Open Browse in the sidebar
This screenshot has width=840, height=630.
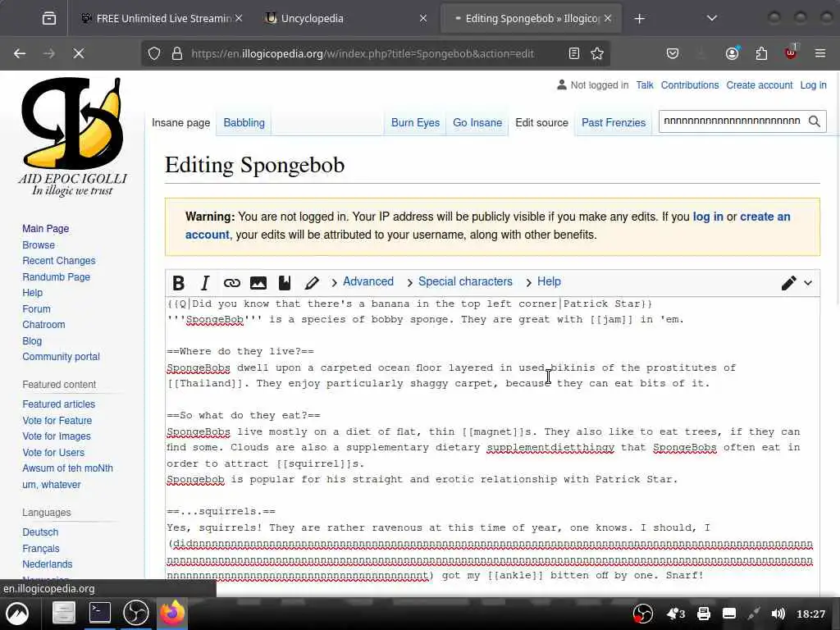tap(39, 244)
